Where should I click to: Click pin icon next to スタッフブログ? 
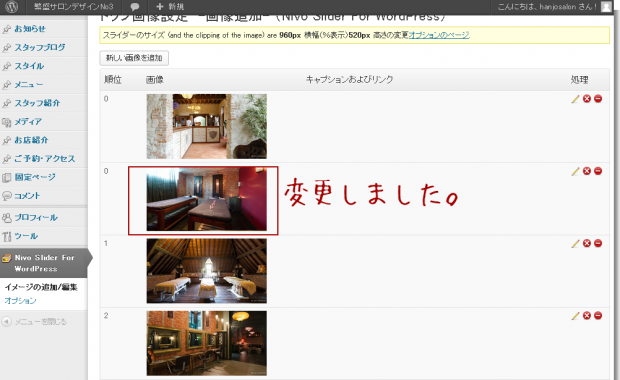point(7,48)
